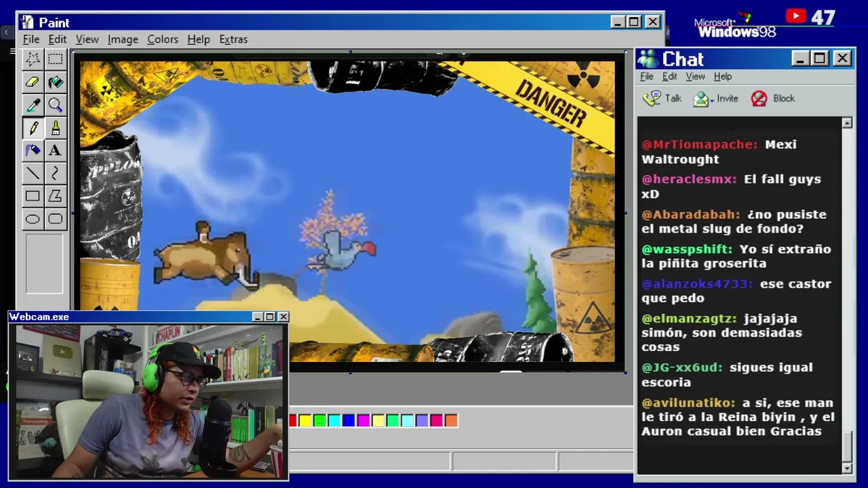Pick the dark blue color swatch
868x488 pixels.
349,421
